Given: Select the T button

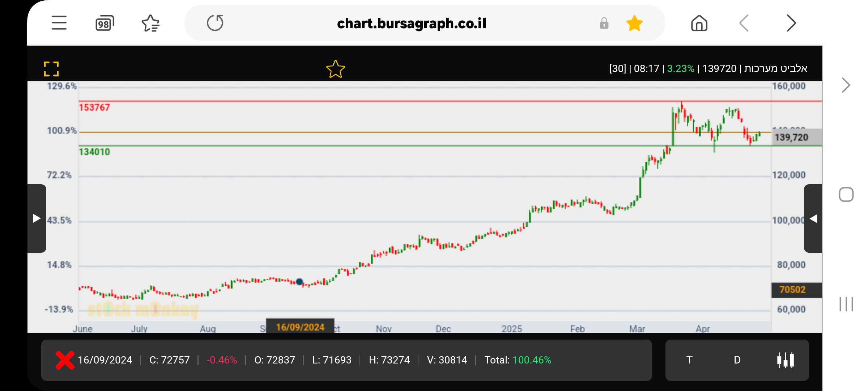Looking at the screenshot, I should point(689,360).
